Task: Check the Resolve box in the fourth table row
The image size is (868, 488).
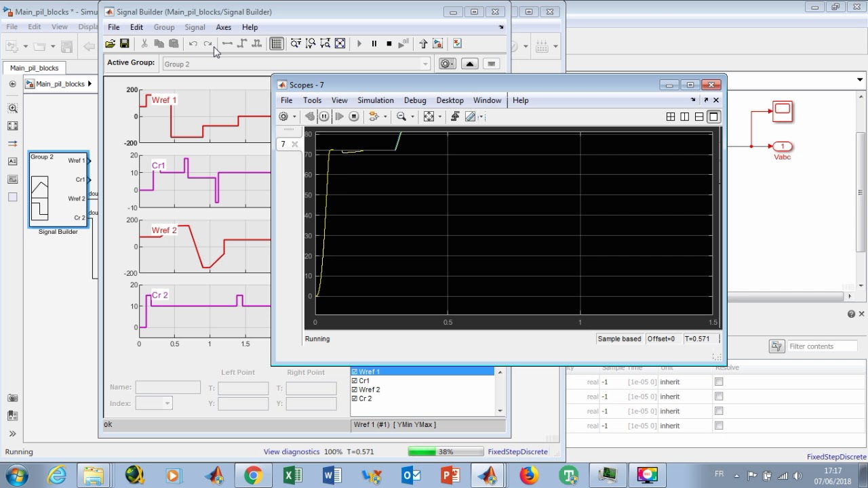Action: (719, 426)
